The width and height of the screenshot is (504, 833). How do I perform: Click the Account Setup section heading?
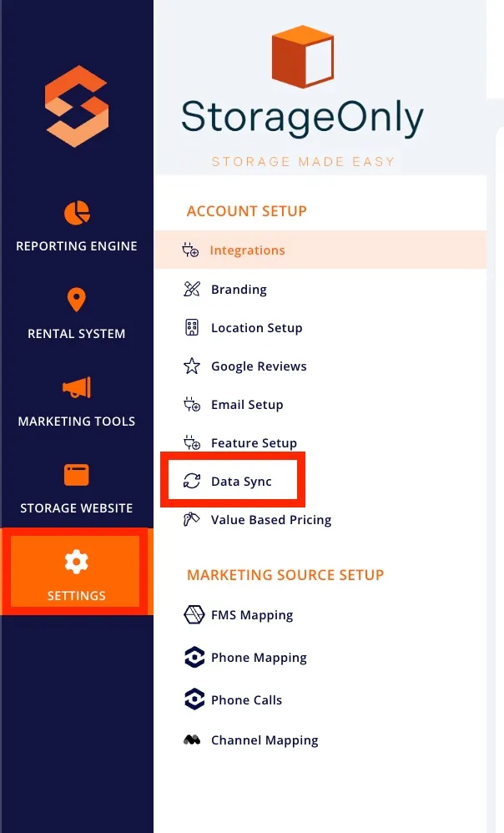[x=246, y=211]
